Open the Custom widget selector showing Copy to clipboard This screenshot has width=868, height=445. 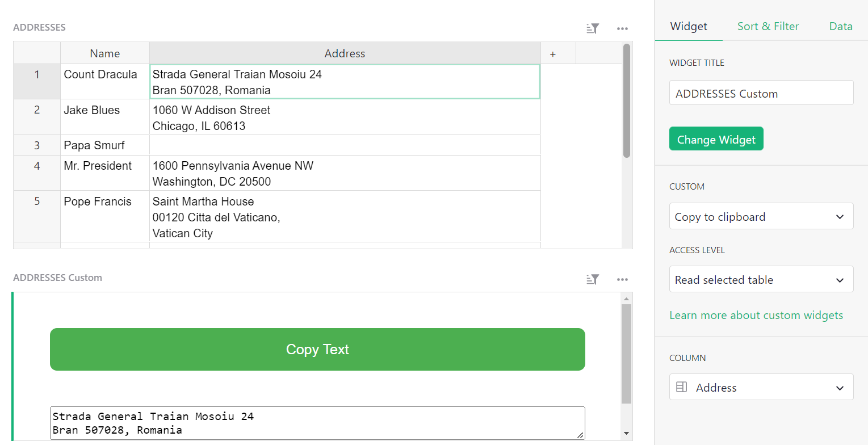point(761,216)
